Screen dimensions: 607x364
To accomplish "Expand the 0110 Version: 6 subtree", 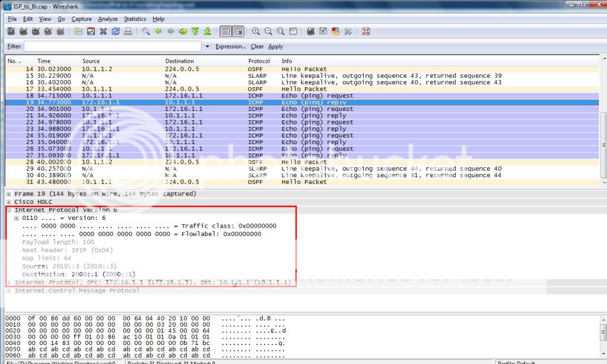I will click(x=16, y=218).
